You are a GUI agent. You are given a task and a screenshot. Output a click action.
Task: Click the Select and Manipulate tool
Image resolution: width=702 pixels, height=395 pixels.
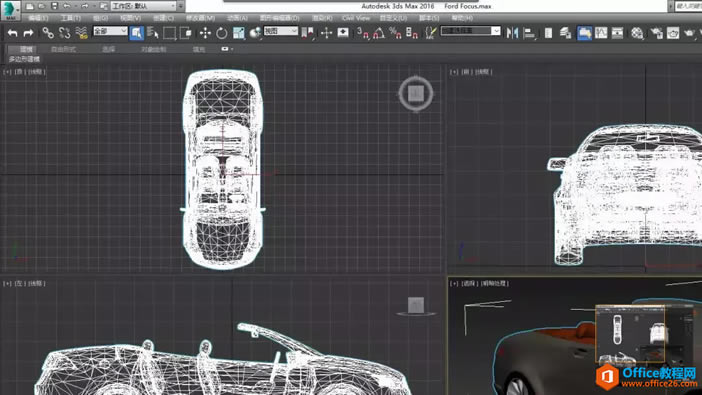click(326, 33)
